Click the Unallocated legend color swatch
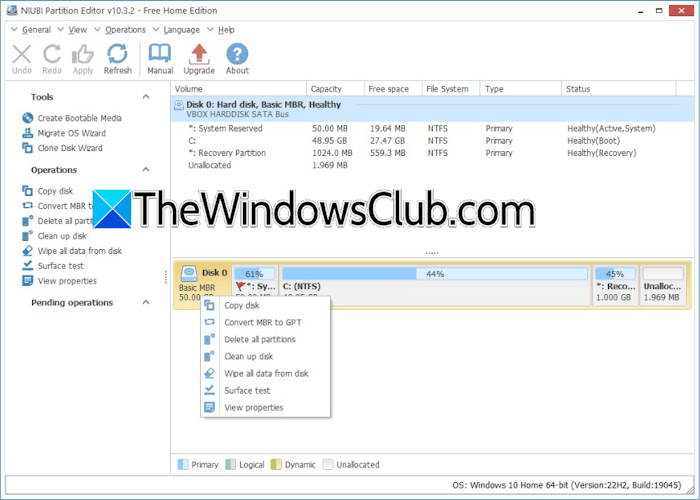This screenshot has height=500, width=700. click(328, 464)
